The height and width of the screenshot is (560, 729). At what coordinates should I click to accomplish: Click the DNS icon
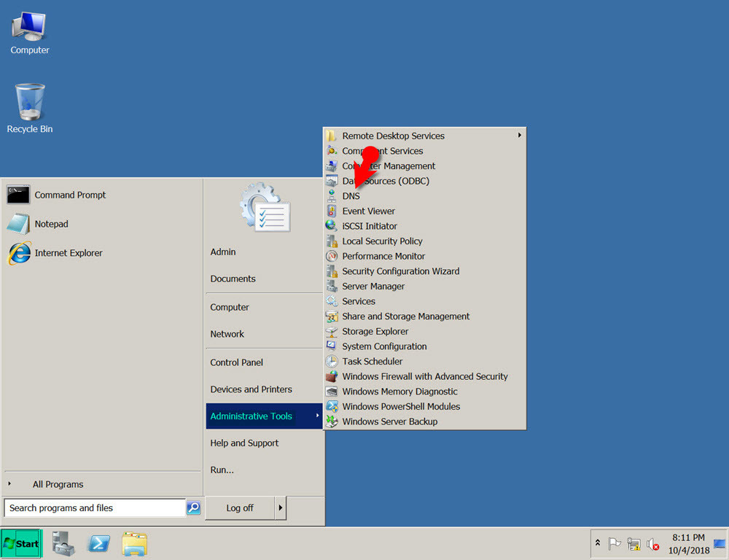tap(331, 196)
